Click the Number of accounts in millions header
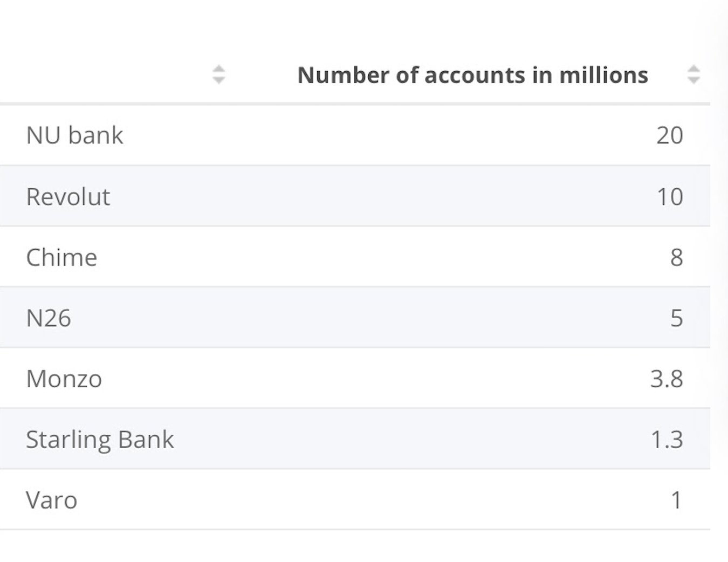This screenshot has height=562, width=728. (x=473, y=75)
